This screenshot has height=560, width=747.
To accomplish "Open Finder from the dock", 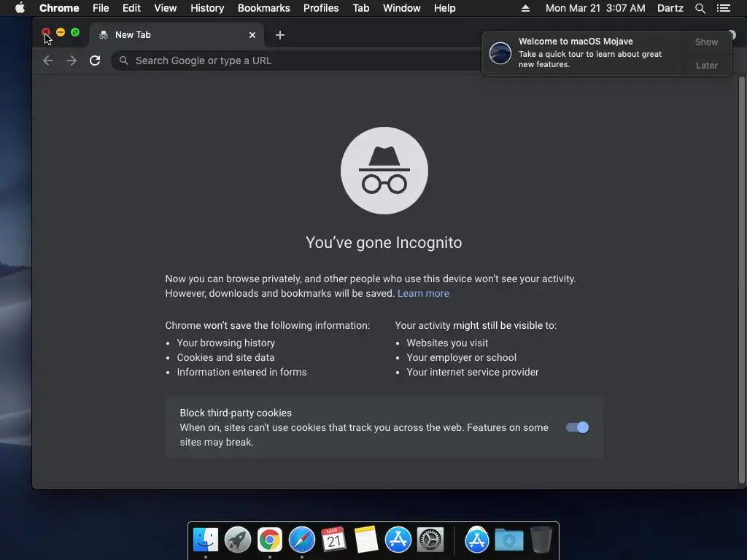I will coord(206,540).
